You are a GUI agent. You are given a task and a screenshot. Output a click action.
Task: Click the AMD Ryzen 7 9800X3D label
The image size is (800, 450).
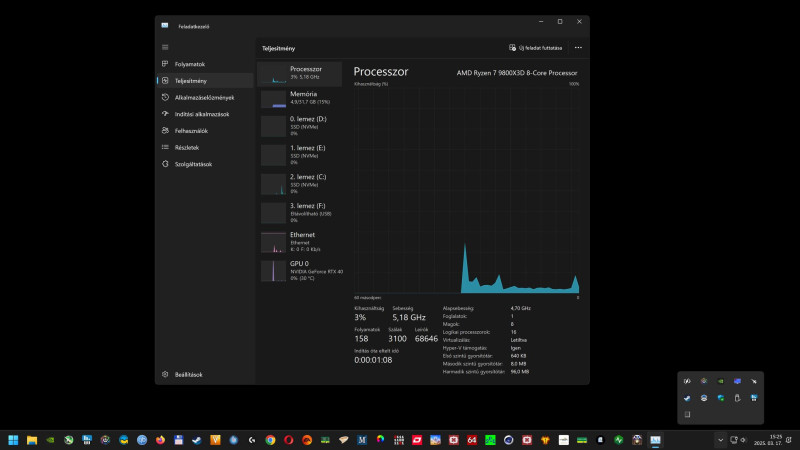[517, 73]
